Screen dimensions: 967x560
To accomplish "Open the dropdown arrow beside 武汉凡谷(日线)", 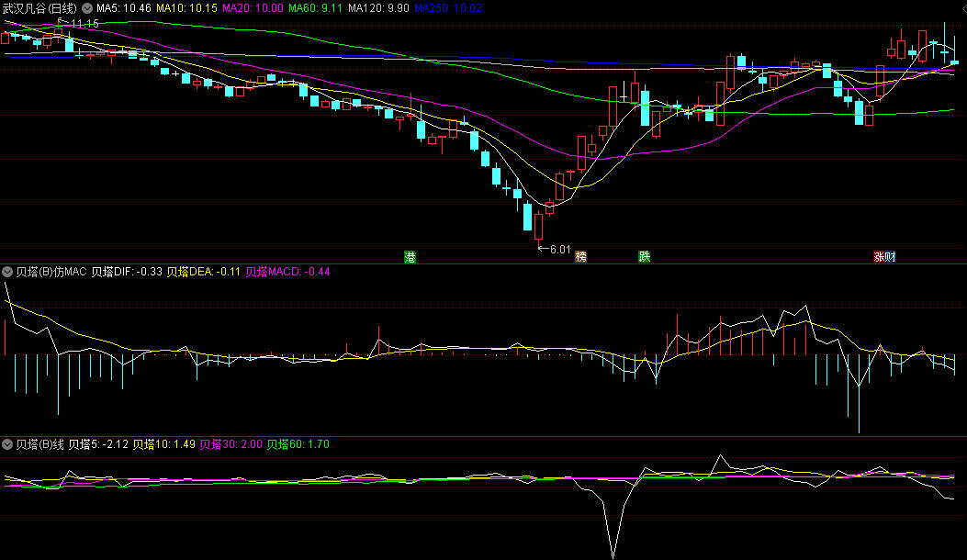I will click(x=87, y=8).
